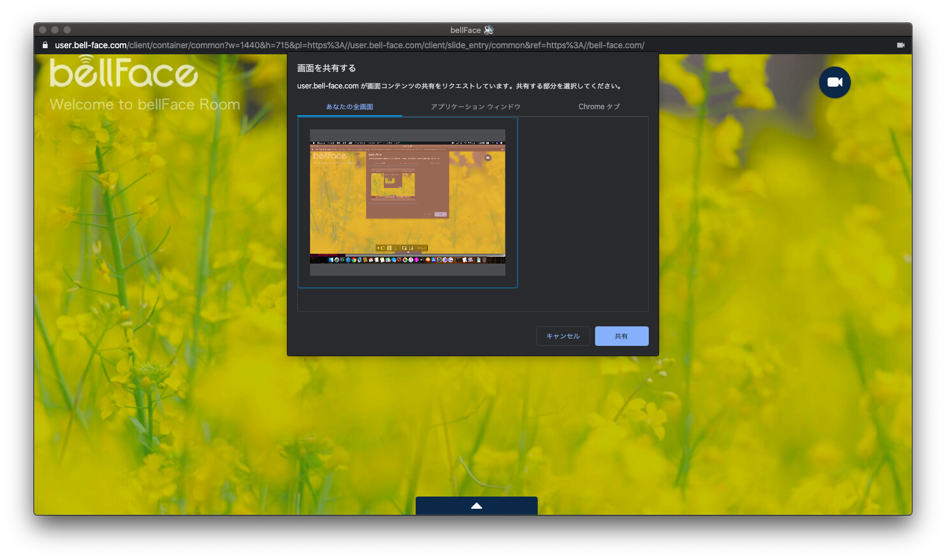Select the あなたの全画面 tab
Image resolution: width=946 pixels, height=560 pixels.
coord(350,107)
